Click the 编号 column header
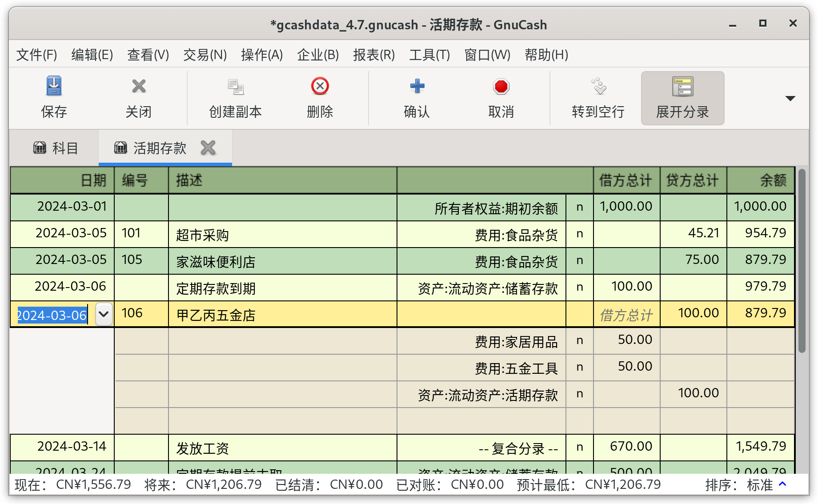 coord(141,180)
